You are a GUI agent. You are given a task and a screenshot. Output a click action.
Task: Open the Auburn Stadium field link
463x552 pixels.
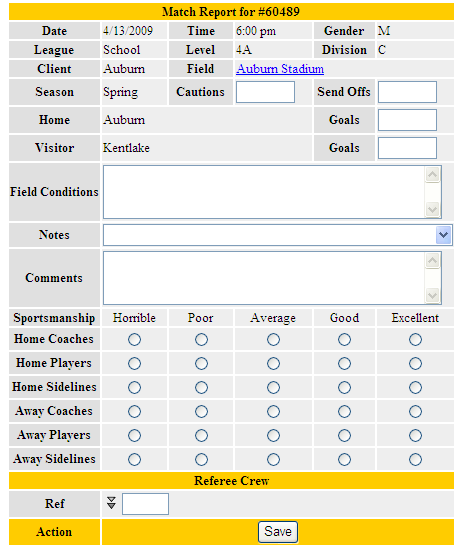click(280, 69)
